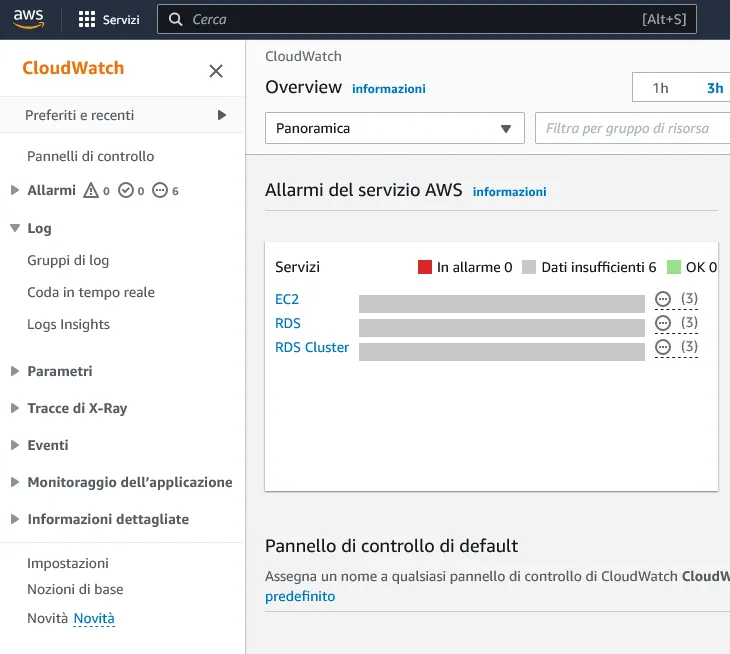Open the Panoramica dropdown
This screenshot has height=654, width=730.
[395, 128]
